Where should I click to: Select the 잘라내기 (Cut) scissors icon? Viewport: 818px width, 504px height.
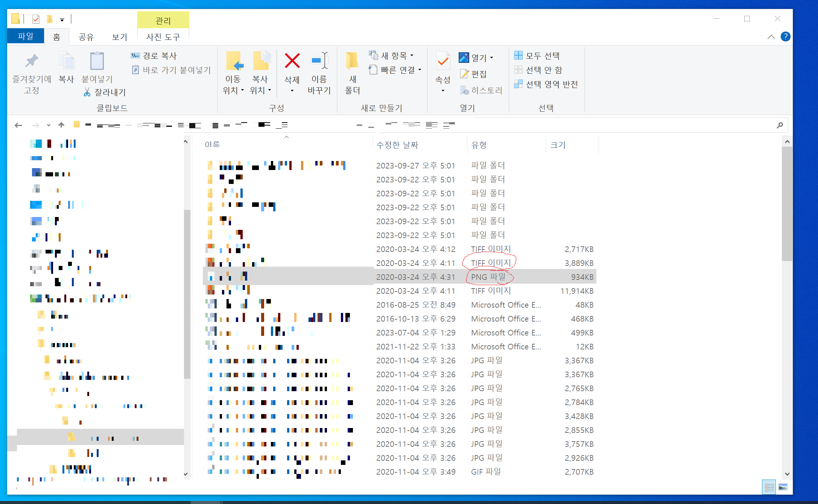point(87,92)
